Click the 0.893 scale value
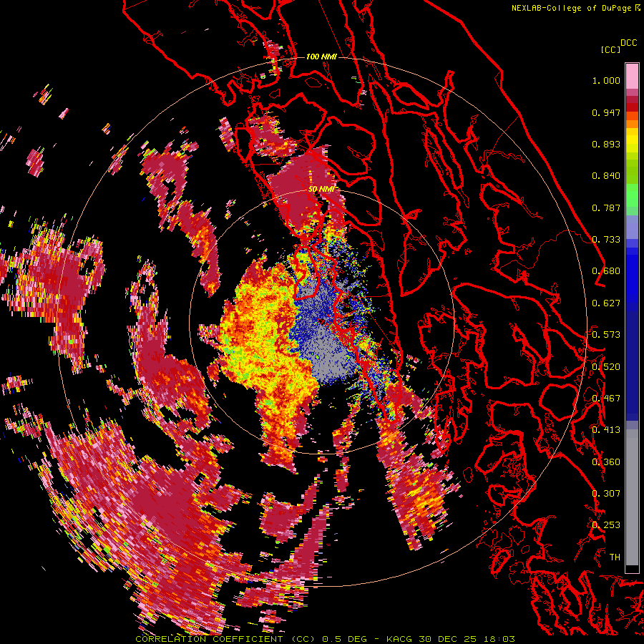Viewport: 644px width, 644px height. (606, 144)
